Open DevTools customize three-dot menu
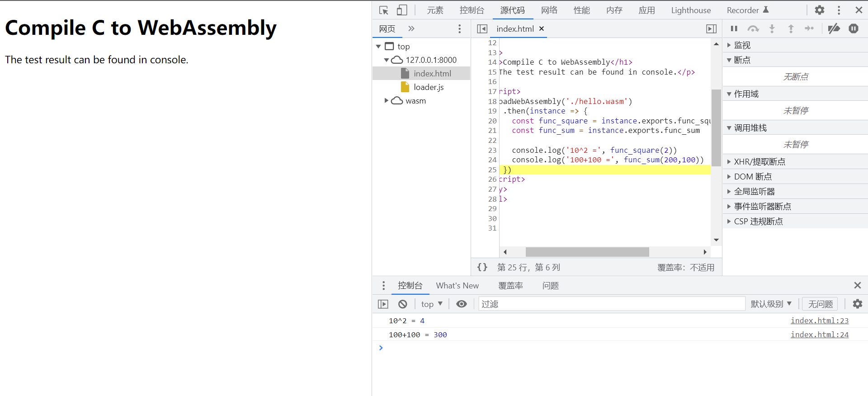The width and height of the screenshot is (868, 396). click(x=839, y=10)
